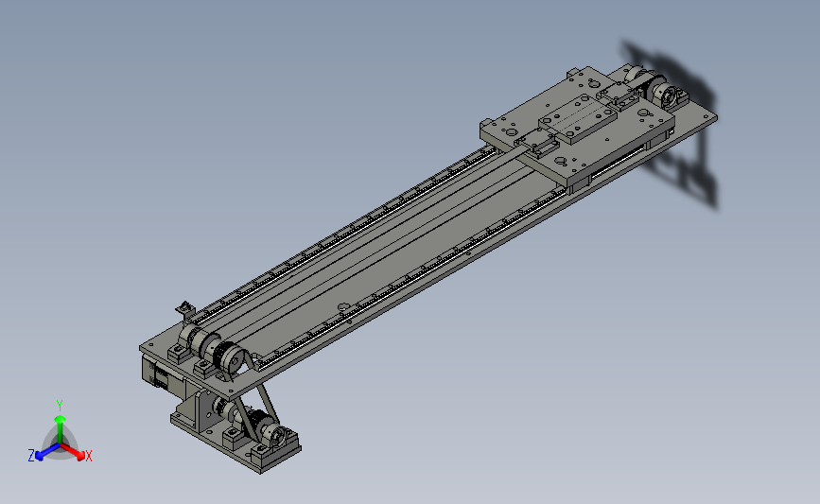Viewport: 820px width, 504px height.
Task: Click the green Y axis arrow of the triad
Action: (60, 428)
